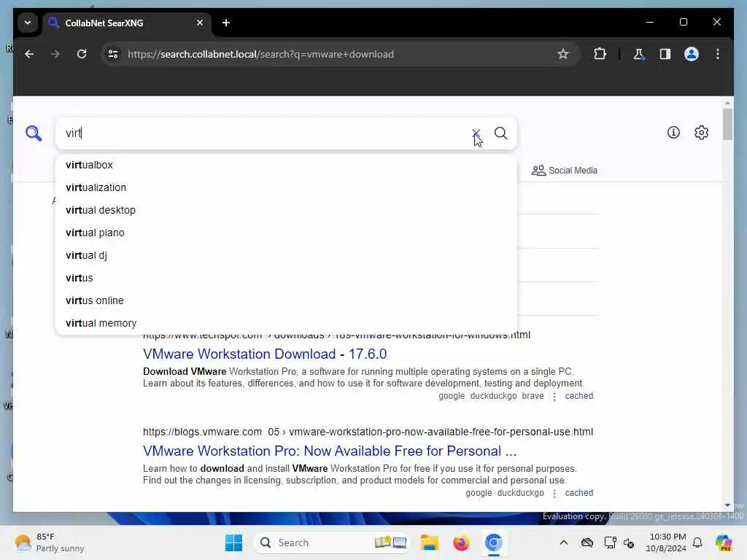The width and height of the screenshot is (747, 560).
Task: Open VMware Workstation Download - 17.6.0 result
Action: 264,354
